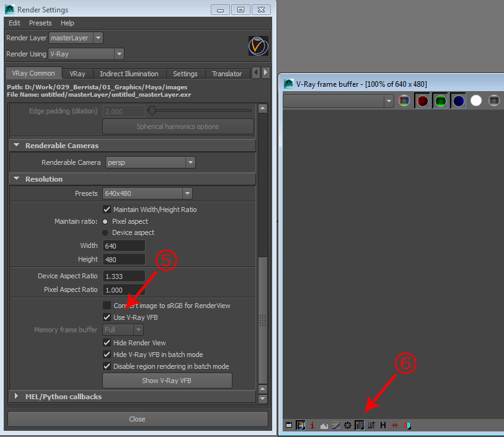Toggle green channel in V-Ray frame buffer

click(x=440, y=101)
